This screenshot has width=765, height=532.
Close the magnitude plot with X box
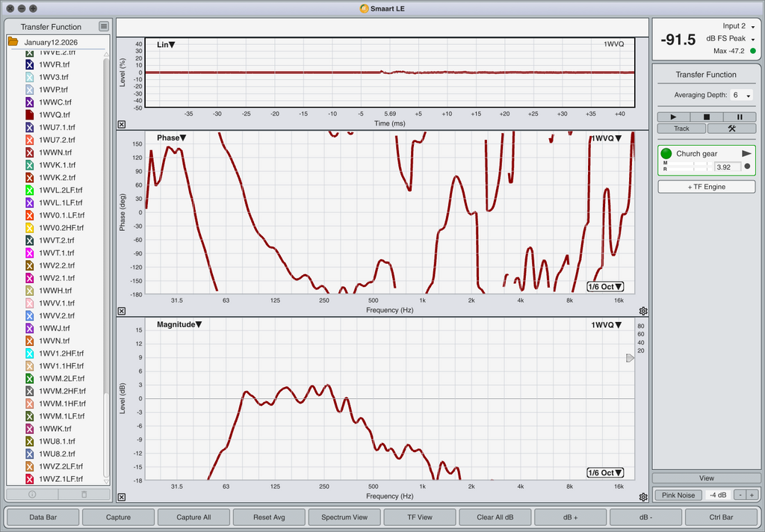pos(122,497)
